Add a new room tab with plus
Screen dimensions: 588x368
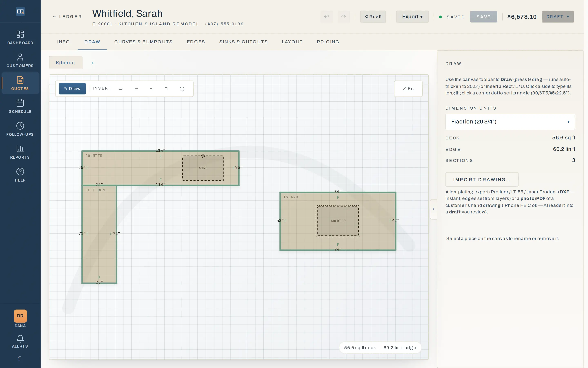point(92,63)
